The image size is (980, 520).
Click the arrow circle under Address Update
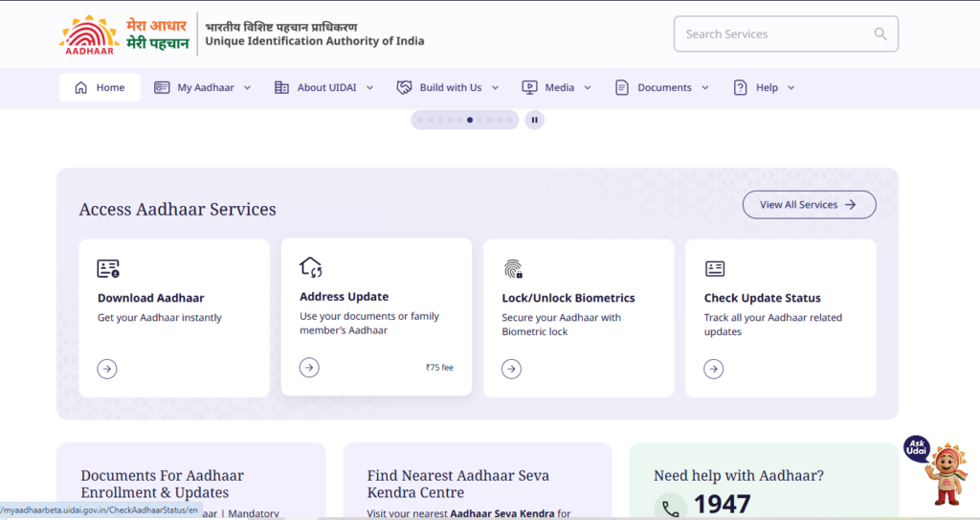[309, 368]
